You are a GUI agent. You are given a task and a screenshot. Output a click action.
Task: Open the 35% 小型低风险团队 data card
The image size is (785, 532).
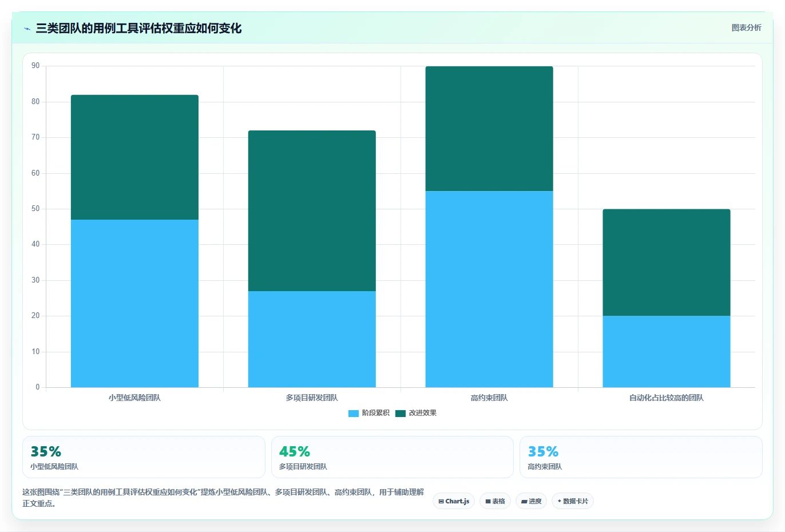click(x=144, y=457)
